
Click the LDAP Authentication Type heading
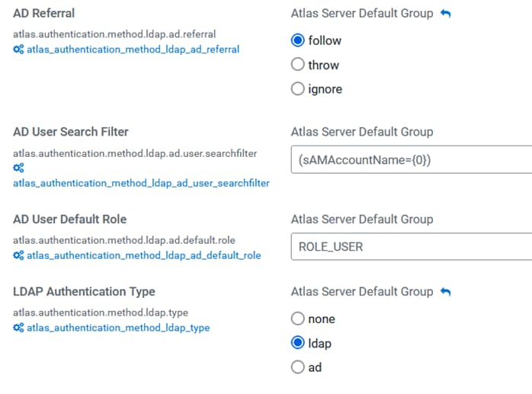click(84, 292)
